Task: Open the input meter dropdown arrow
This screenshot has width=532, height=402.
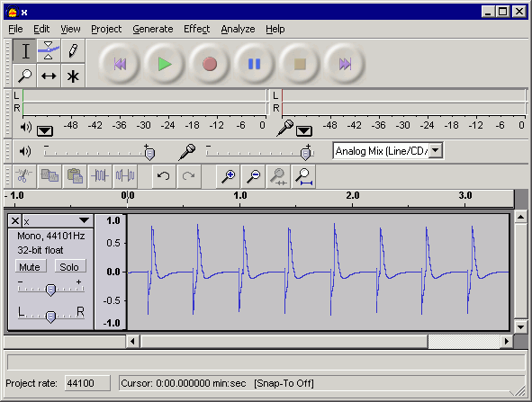Action: point(303,130)
